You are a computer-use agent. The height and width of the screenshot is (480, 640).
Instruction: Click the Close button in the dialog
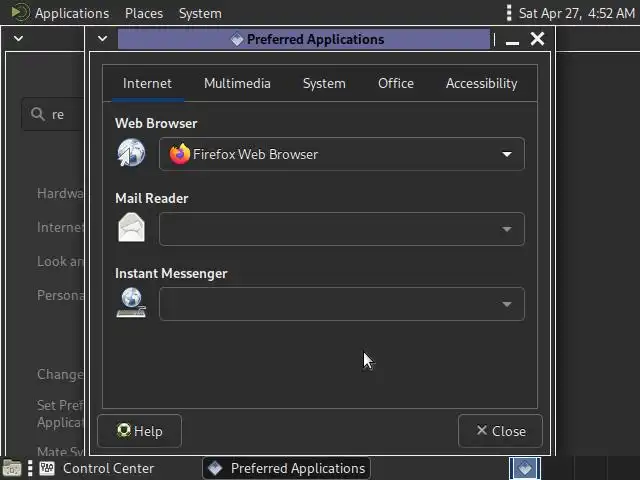pos(500,431)
